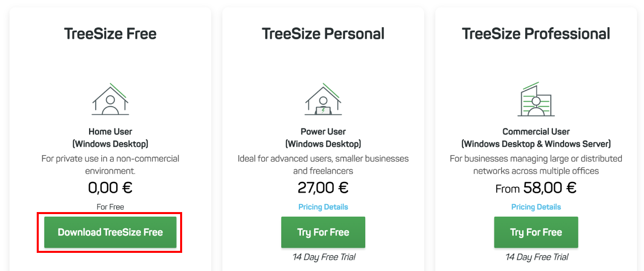The width and height of the screenshot is (644, 271).
Task: Select the TreeSize Professional title
Action: tap(536, 34)
